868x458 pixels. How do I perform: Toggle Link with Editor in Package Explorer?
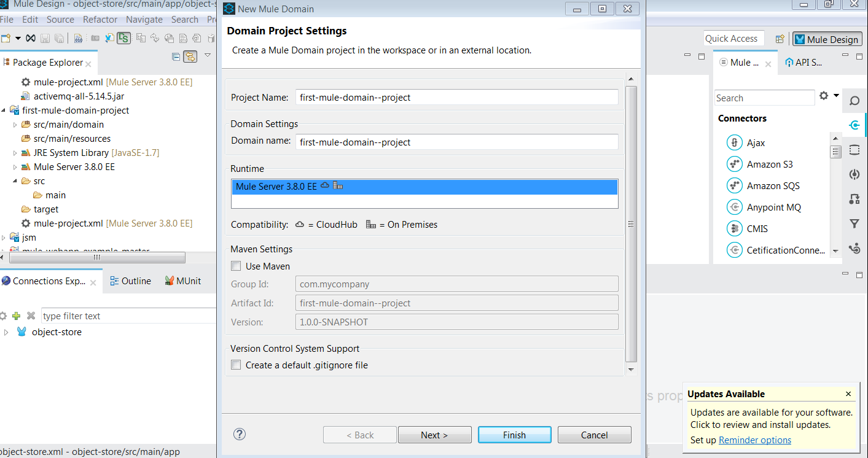point(190,56)
